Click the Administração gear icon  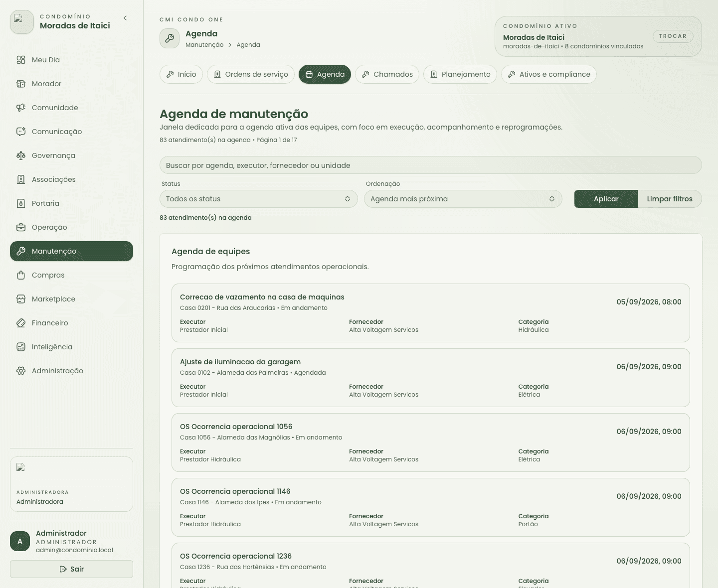(21, 371)
